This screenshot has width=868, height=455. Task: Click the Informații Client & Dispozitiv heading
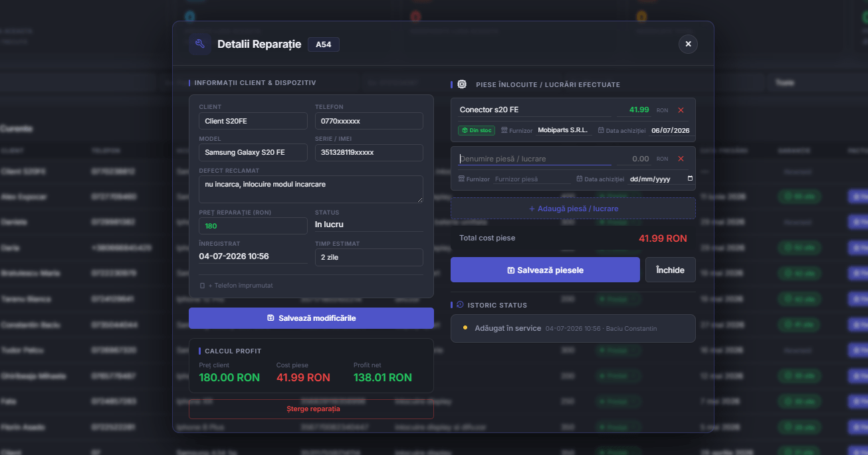(x=255, y=83)
